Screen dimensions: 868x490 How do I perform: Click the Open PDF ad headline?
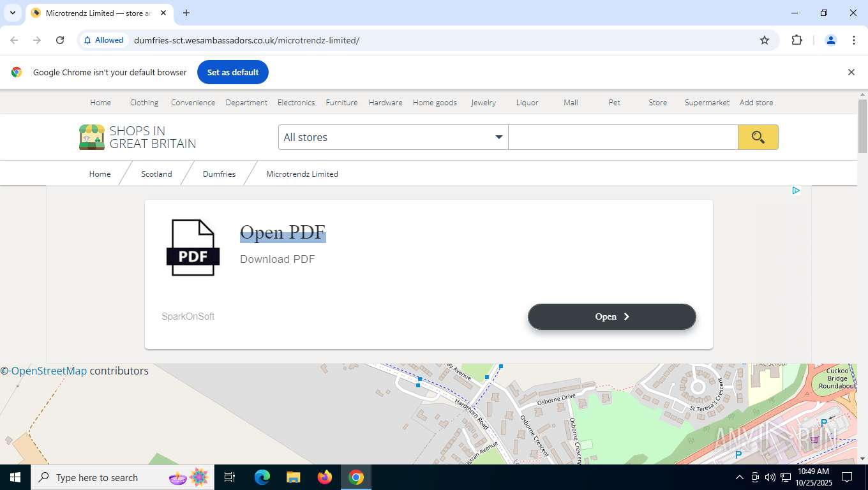coord(283,232)
